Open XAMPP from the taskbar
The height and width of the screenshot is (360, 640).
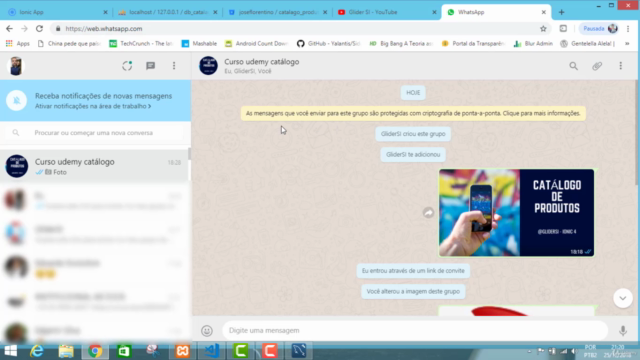pos(182,351)
